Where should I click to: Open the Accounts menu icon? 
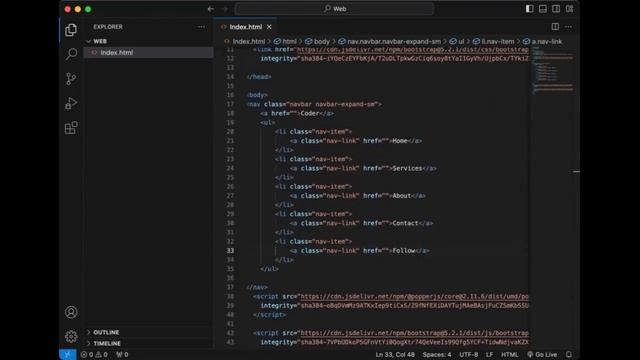(71, 312)
